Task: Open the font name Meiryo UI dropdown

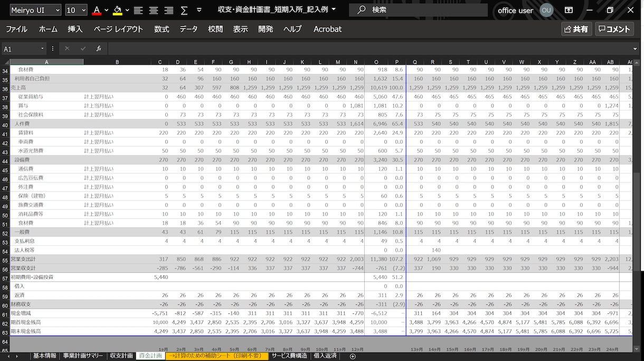Action: [x=58, y=10]
